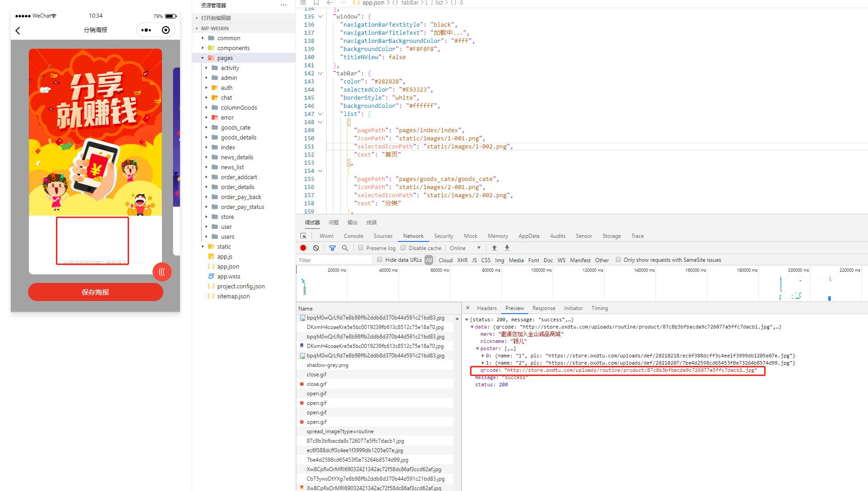
Task: Toggle the bookmark icon in editor toolbar
Action: [316, 3]
